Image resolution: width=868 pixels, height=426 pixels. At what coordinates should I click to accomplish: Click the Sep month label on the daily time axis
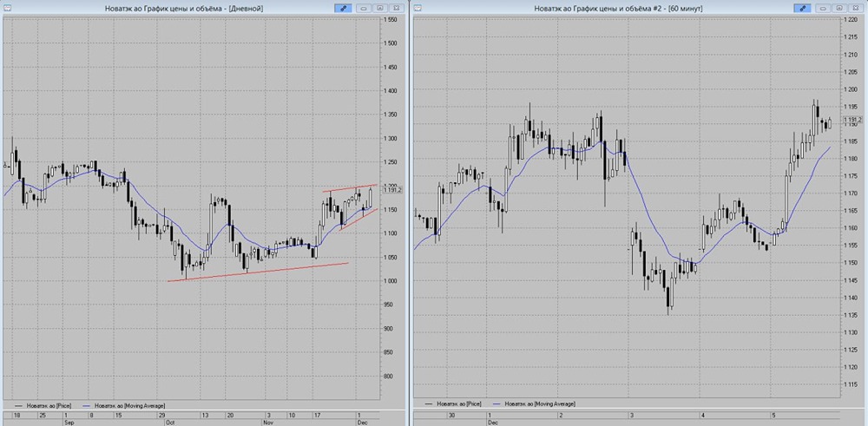(69, 422)
